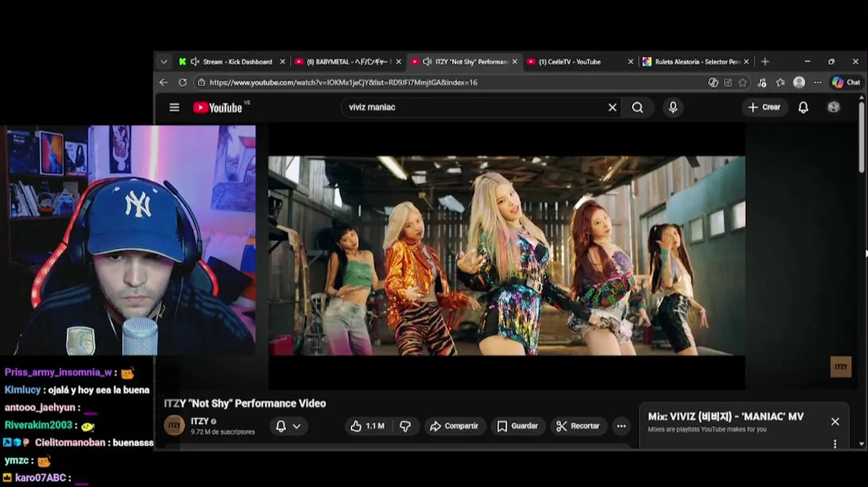Run search with the magnifier button
This screenshot has height=487, width=868.
pos(637,108)
